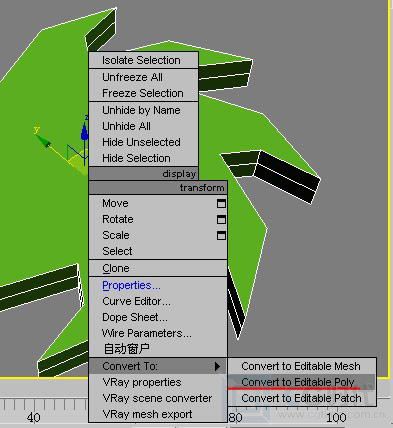Image resolution: width=393 pixels, height=428 pixels.
Task: Open Move transform settings box icon
Action: [221, 203]
